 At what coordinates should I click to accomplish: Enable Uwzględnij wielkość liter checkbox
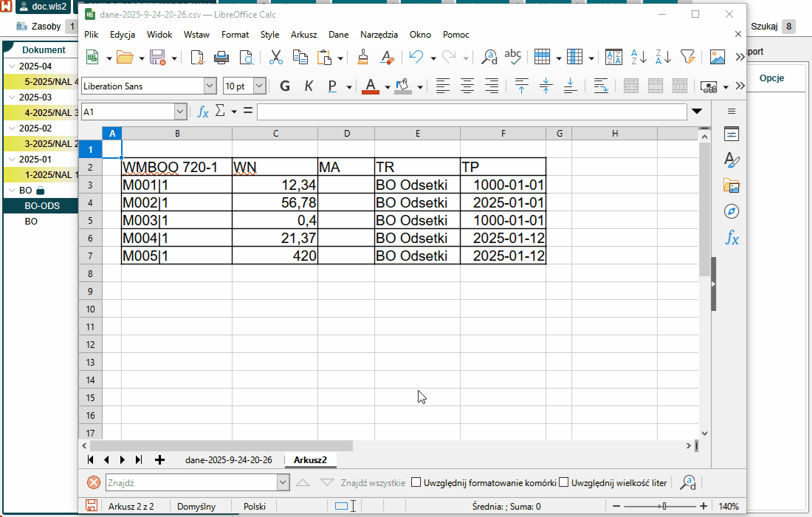tap(564, 483)
